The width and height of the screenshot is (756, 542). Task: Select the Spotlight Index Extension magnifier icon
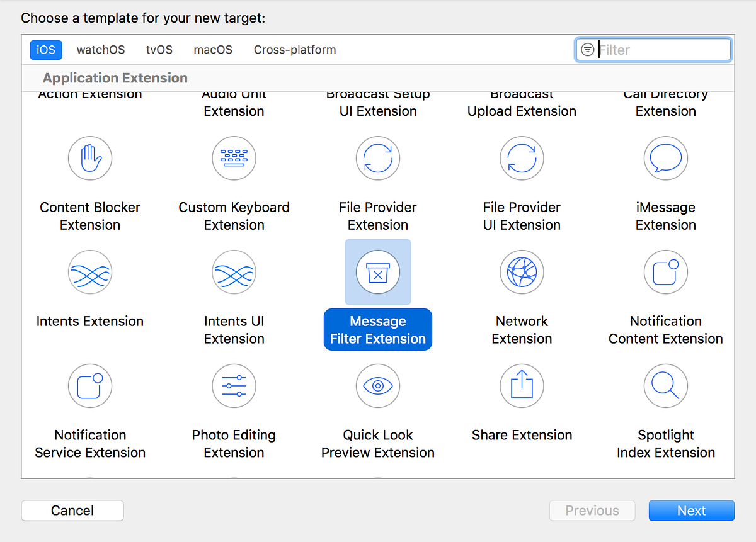click(x=666, y=386)
